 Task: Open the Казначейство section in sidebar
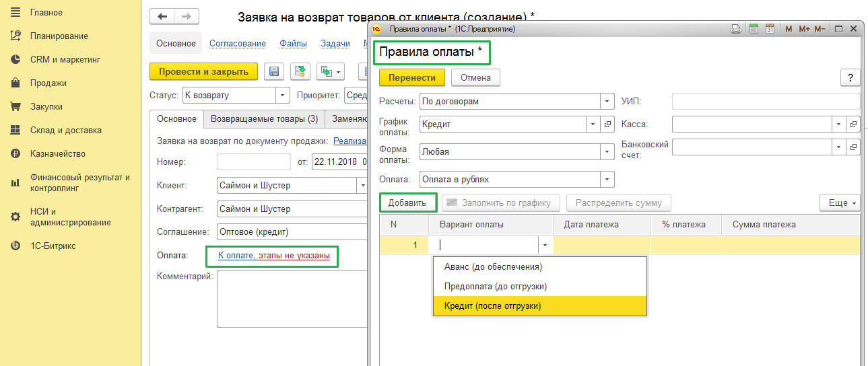pos(57,154)
